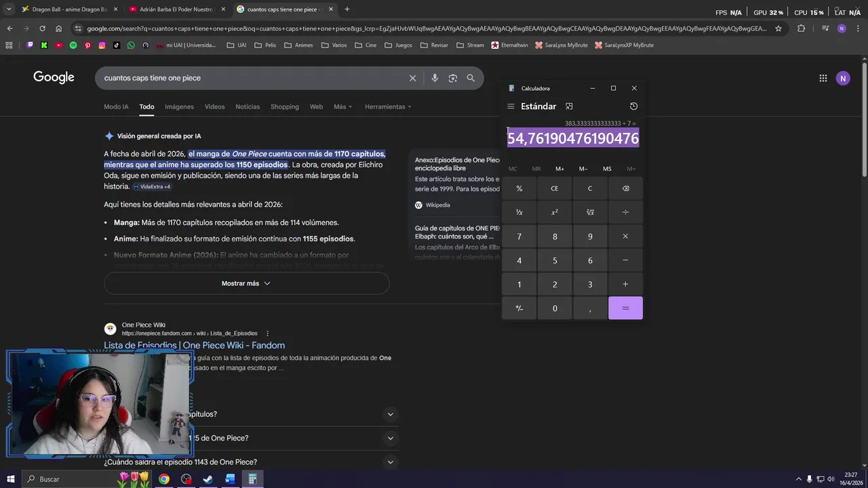
Task: Open Google Chrome from the taskbar
Action: click(x=164, y=479)
